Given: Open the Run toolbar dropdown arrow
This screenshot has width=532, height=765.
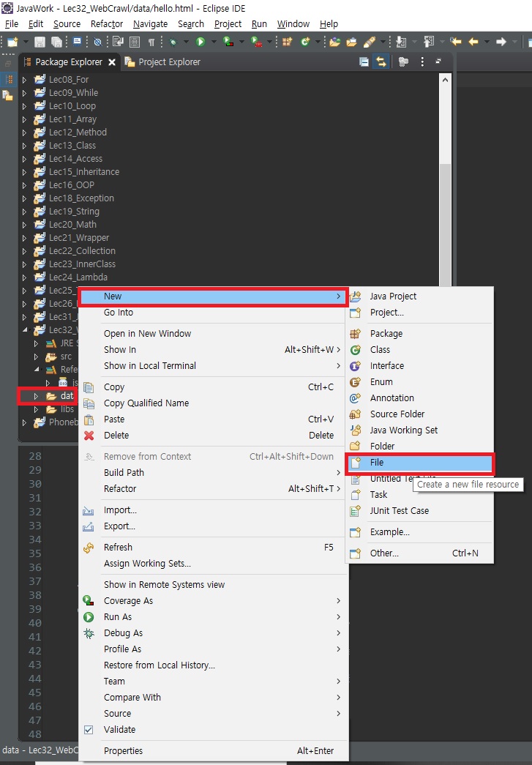Looking at the screenshot, I should click(x=213, y=42).
